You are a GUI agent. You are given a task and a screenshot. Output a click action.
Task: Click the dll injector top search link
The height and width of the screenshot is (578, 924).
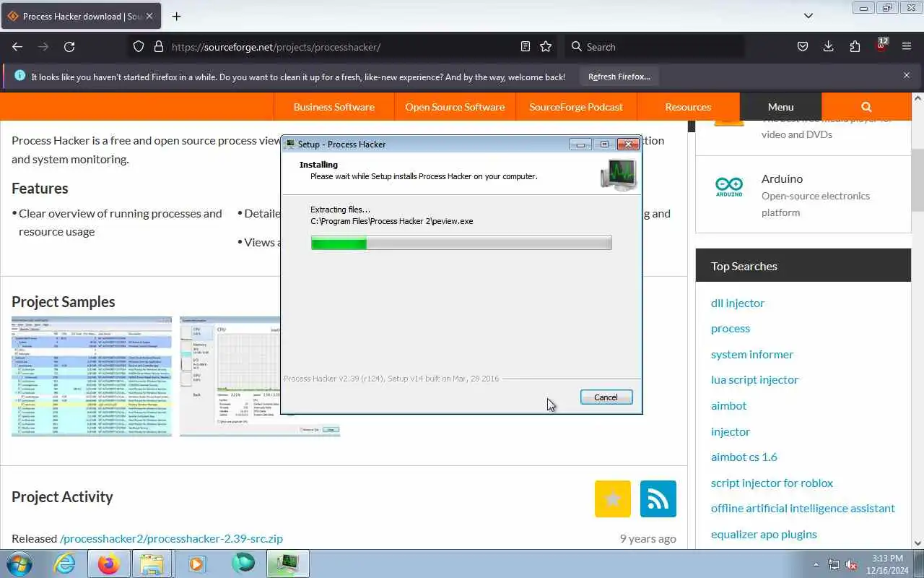[x=737, y=303]
